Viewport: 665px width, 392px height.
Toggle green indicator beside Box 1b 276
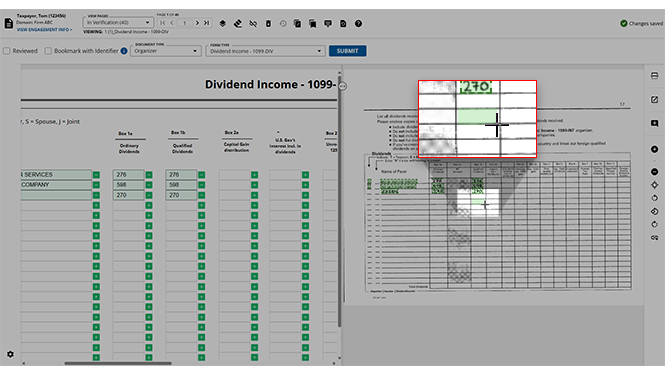(201, 175)
